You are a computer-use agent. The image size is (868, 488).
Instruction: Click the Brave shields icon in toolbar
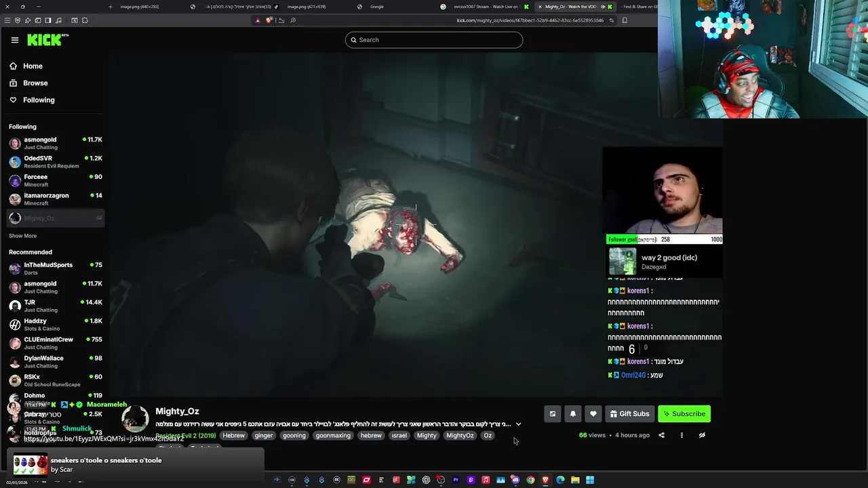click(x=269, y=20)
